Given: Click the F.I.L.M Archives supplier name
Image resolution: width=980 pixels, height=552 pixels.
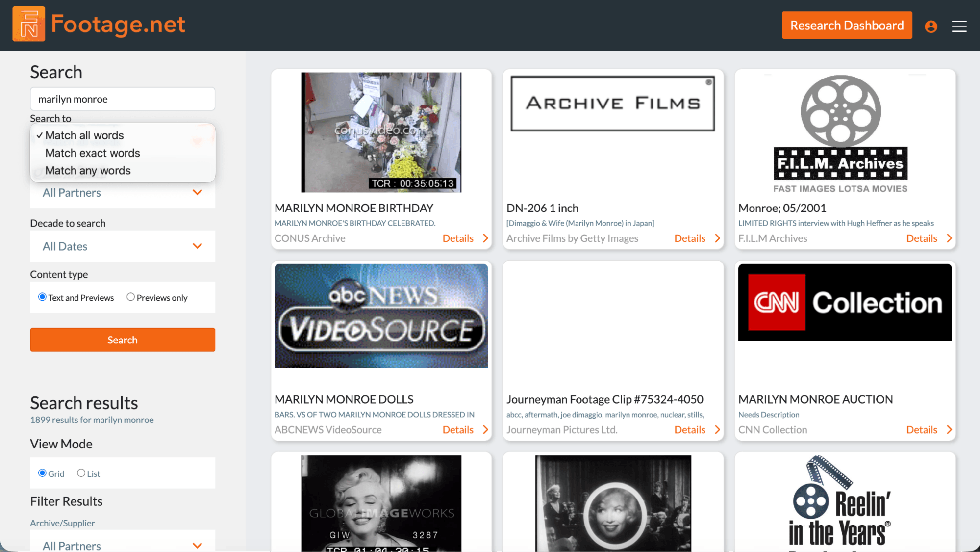Looking at the screenshot, I should (x=773, y=238).
